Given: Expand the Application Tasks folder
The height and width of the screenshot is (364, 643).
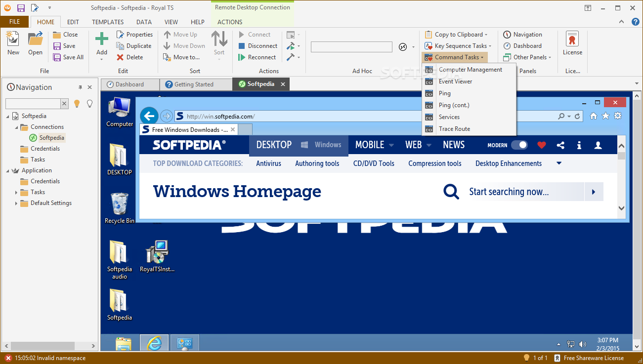Looking at the screenshot, I should click(x=16, y=192).
